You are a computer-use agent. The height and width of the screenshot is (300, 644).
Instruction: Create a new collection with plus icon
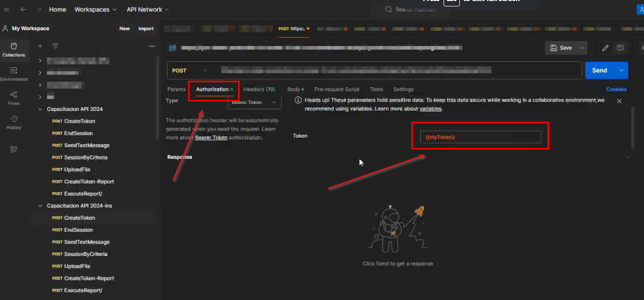tap(40, 46)
